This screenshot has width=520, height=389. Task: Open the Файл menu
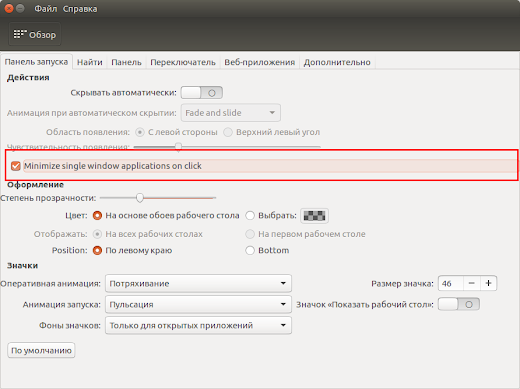click(46, 9)
